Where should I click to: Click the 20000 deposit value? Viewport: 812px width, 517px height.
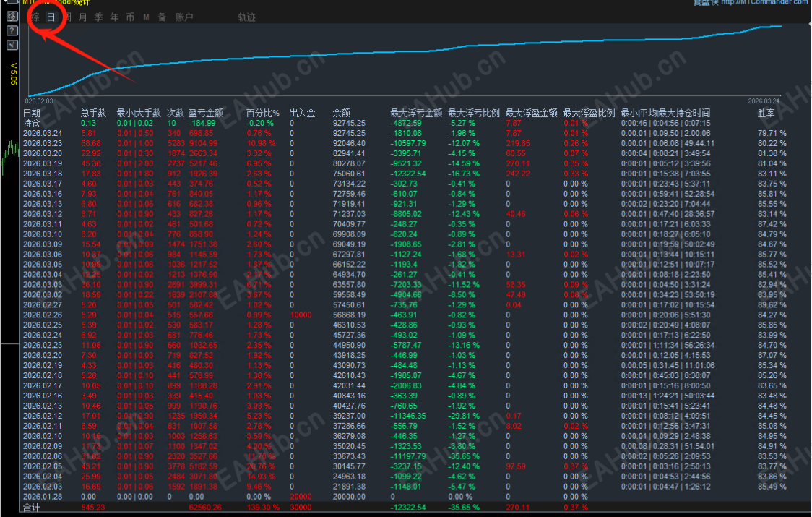[301, 497]
